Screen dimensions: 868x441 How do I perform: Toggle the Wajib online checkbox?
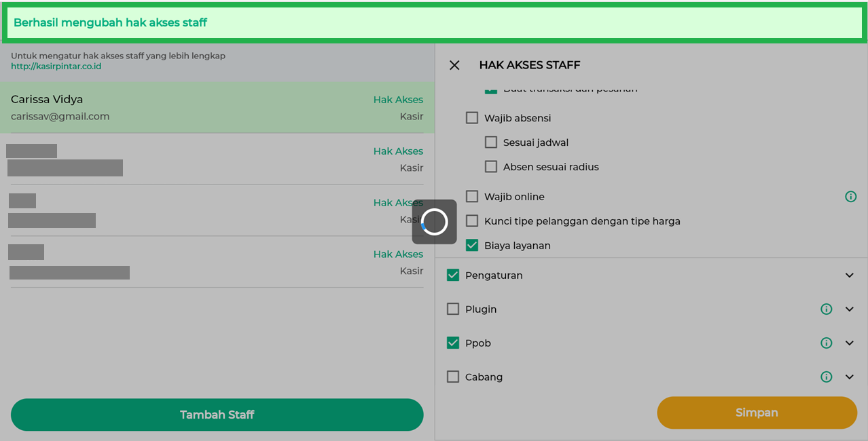472,197
